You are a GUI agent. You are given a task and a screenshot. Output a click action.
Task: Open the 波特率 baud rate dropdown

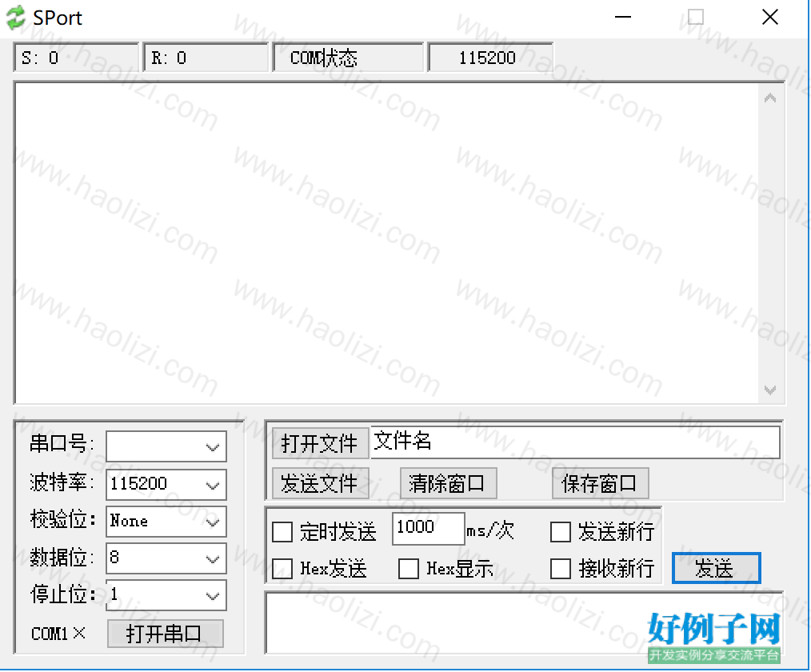[x=166, y=484]
